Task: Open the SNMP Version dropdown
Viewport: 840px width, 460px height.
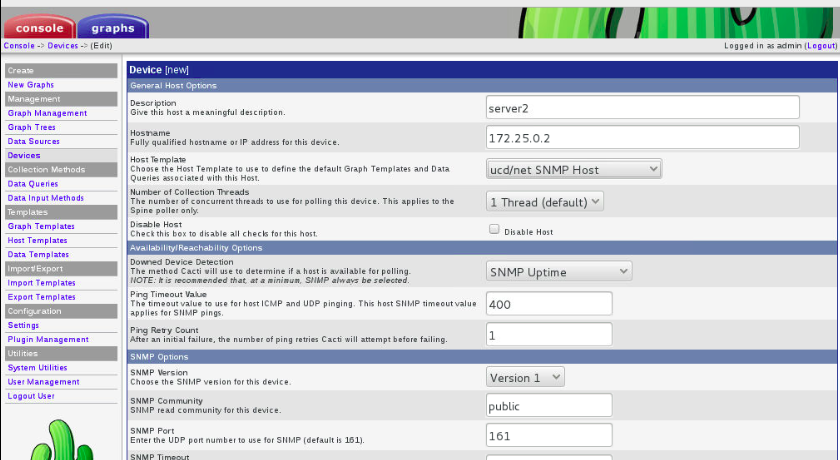Action: tap(526, 377)
